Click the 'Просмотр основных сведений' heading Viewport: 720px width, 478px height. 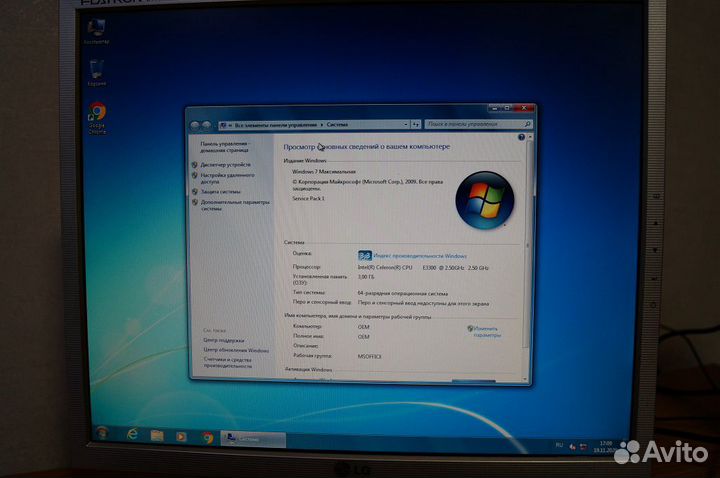tap(366, 146)
